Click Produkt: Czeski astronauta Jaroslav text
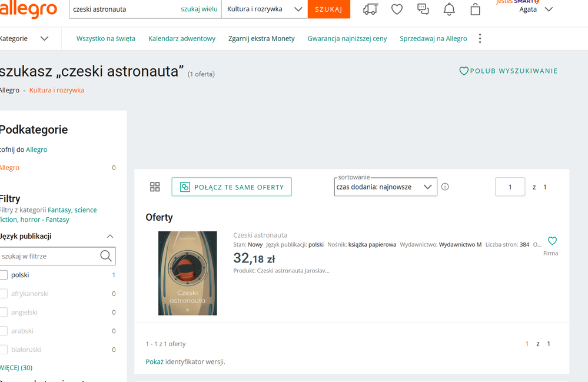The image size is (588, 382). click(x=281, y=270)
